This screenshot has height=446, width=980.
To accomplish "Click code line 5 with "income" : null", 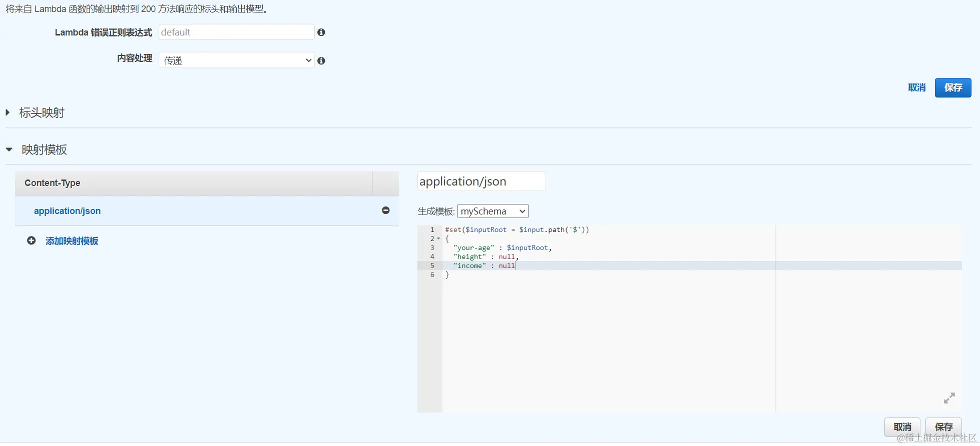I will (x=484, y=265).
